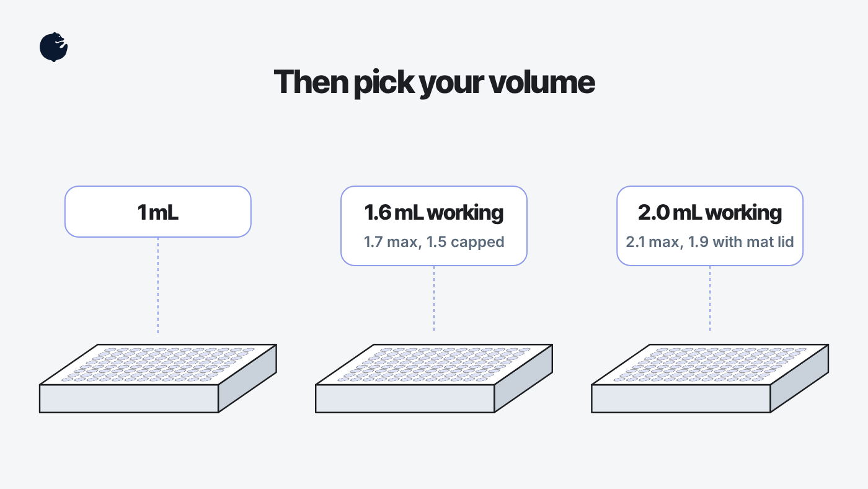Click the wells grid on the 1 mL plate
The width and height of the screenshot is (868, 489).
point(158,364)
